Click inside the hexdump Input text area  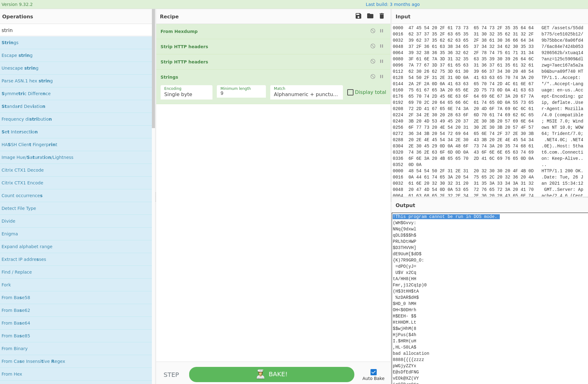[x=489, y=110]
